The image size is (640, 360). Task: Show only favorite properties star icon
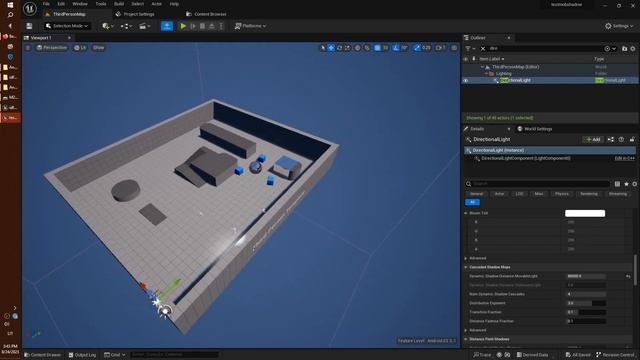(627, 184)
